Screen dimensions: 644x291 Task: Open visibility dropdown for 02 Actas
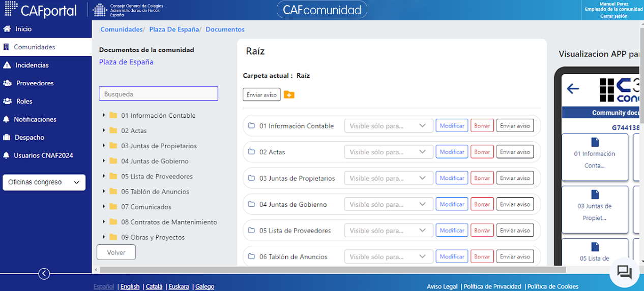point(389,152)
